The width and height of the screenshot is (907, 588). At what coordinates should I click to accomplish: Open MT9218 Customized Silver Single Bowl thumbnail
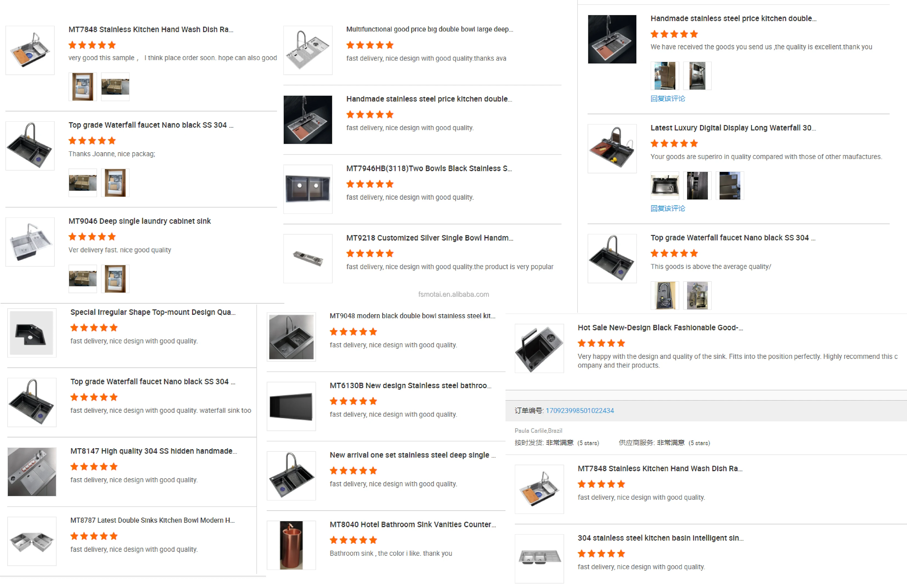click(308, 259)
